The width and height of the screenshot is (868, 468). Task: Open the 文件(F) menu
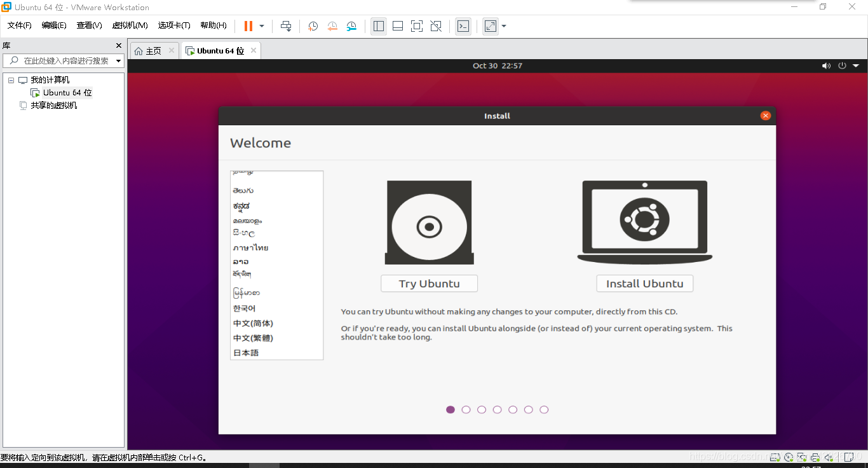coord(20,25)
